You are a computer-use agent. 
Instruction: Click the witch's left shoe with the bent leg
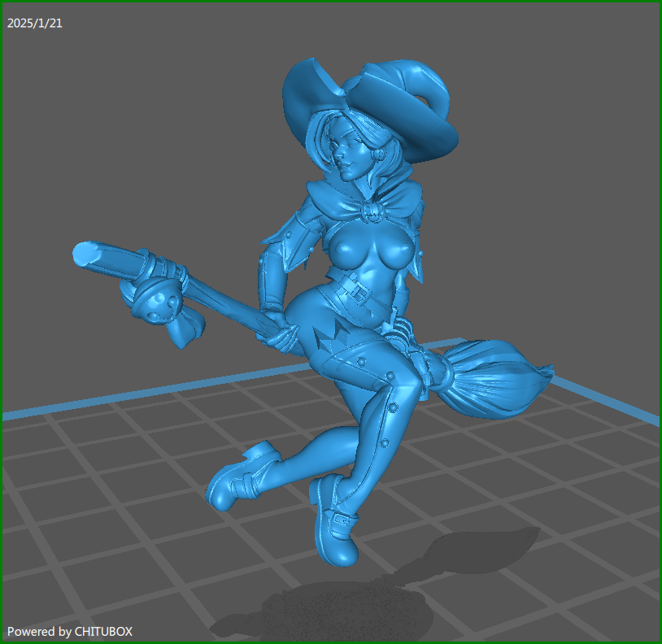(x=240, y=480)
